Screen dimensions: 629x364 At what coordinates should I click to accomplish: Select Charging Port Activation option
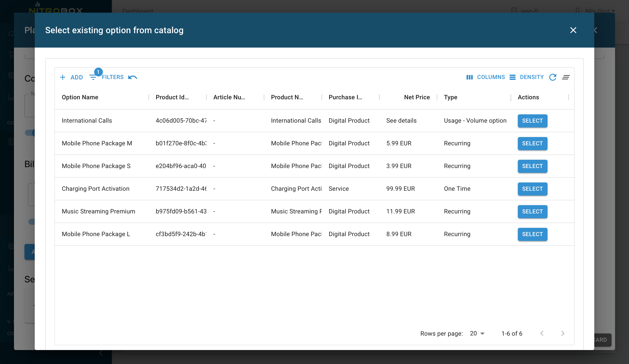(x=532, y=189)
